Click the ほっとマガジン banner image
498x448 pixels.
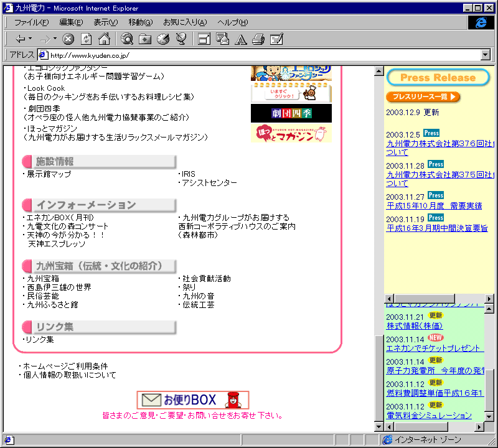(291, 133)
